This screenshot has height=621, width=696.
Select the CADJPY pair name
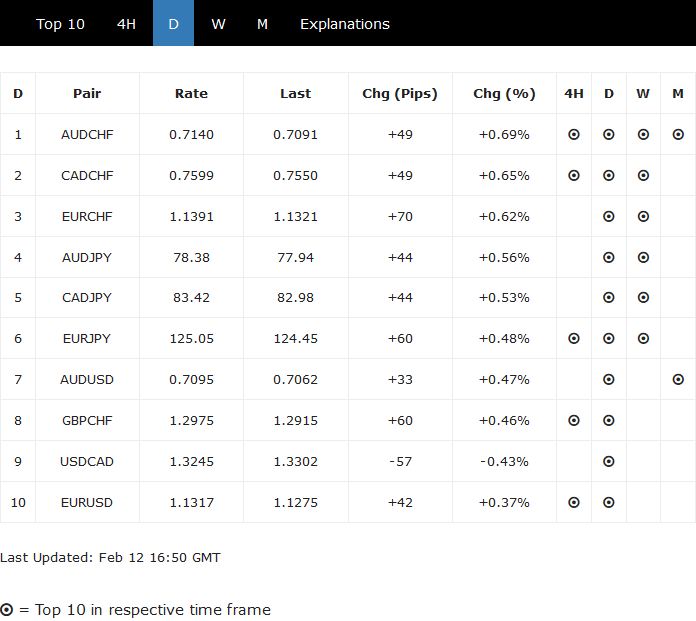87,298
